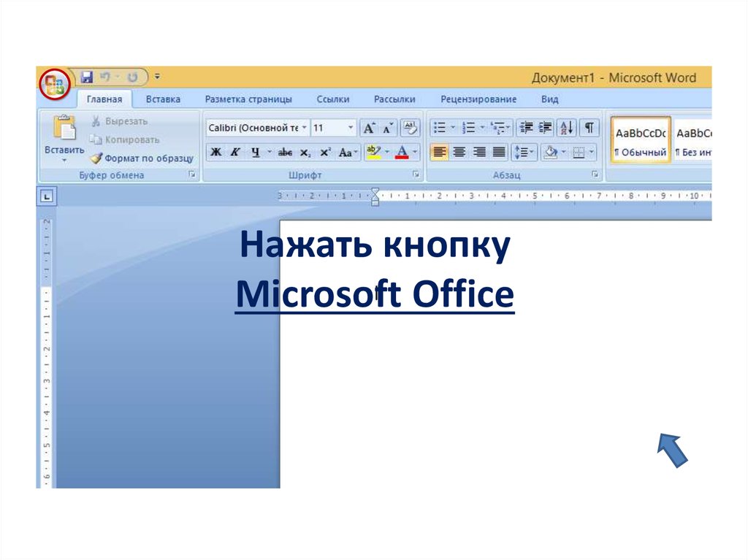
Task: Toggle bold Ж formatting
Action: click(x=215, y=152)
